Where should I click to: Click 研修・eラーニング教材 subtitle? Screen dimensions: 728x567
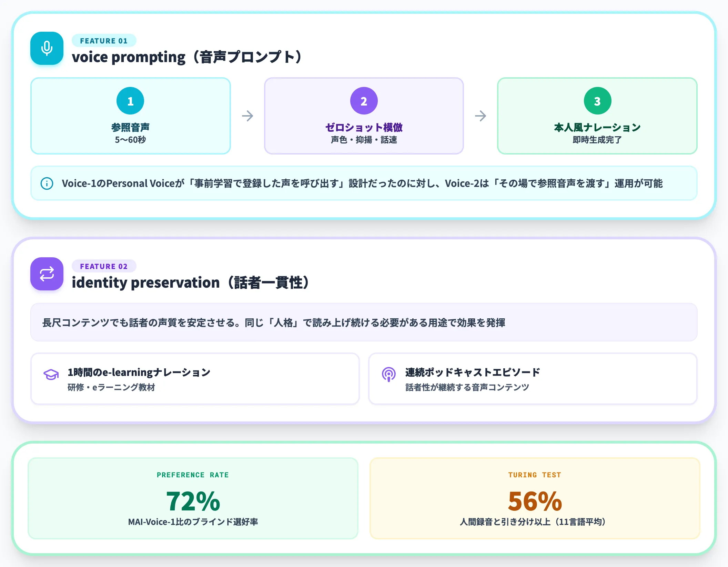[111, 387]
